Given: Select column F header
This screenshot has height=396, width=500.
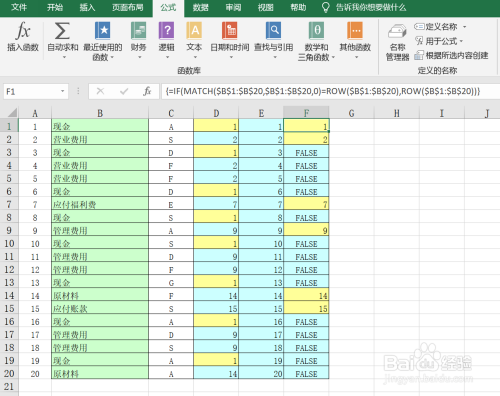Looking at the screenshot, I should (x=306, y=113).
